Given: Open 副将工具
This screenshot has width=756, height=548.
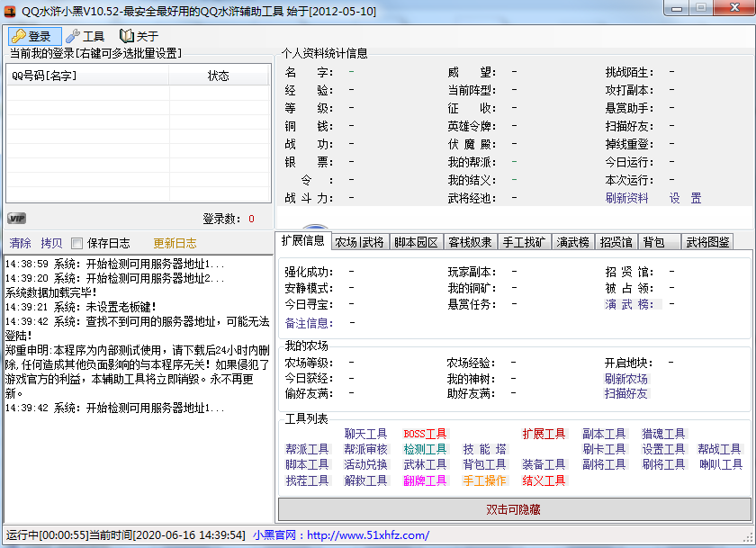Looking at the screenshot, I should click(x=604, y=464).
